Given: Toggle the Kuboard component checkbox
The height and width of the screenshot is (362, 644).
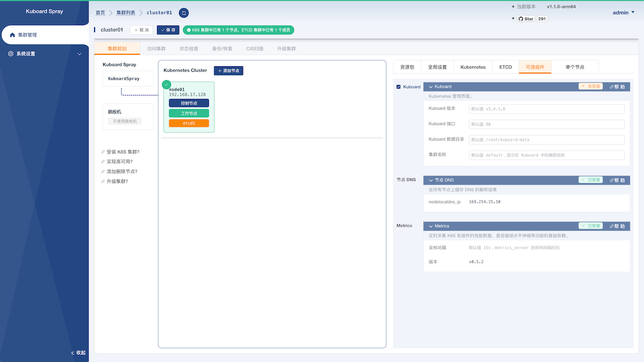Looking at the screenshot, I should 399,87.
